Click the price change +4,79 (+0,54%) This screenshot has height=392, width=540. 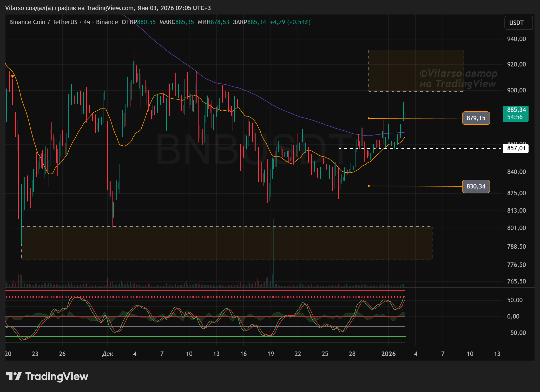[290, 22]
